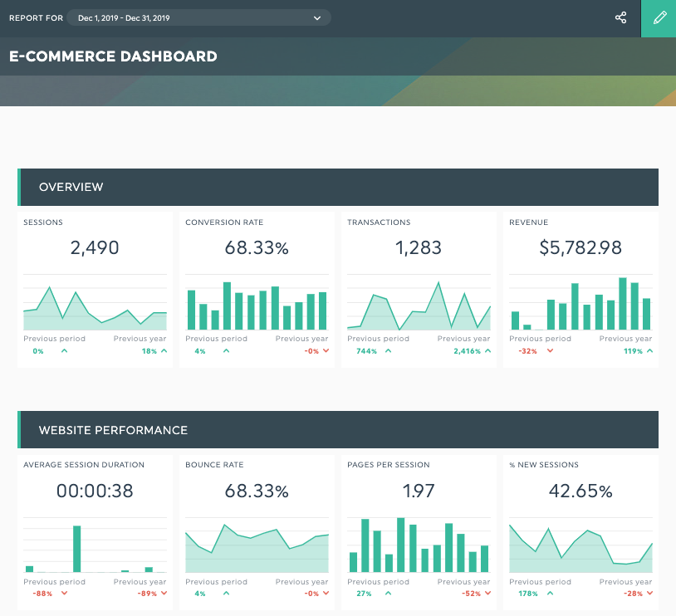Screen dimensions: 676x616
Task: Open the Sessions area chart
Action: click(95, 303)
